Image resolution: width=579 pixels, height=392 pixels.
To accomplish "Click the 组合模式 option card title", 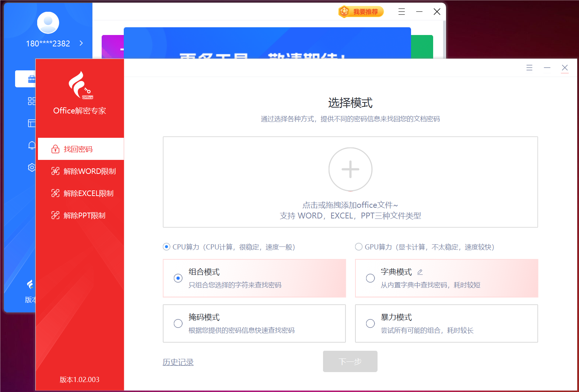I will (x=204, y=272).
